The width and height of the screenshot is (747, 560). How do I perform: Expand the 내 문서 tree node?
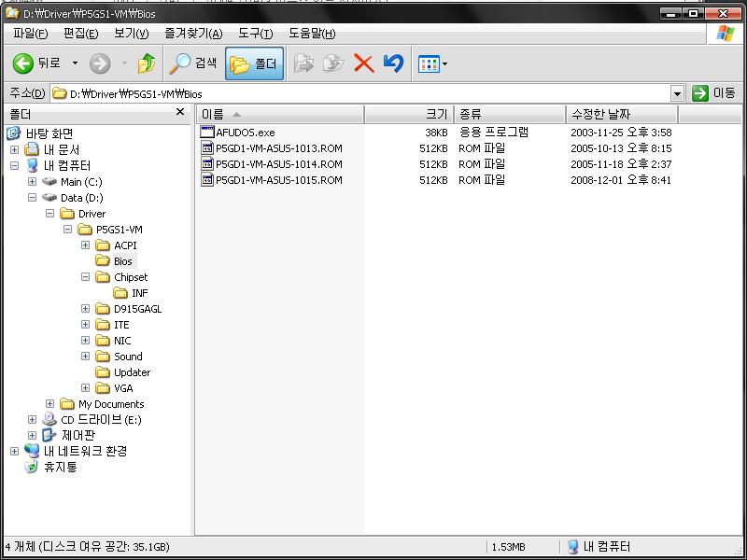coord(15,150)
